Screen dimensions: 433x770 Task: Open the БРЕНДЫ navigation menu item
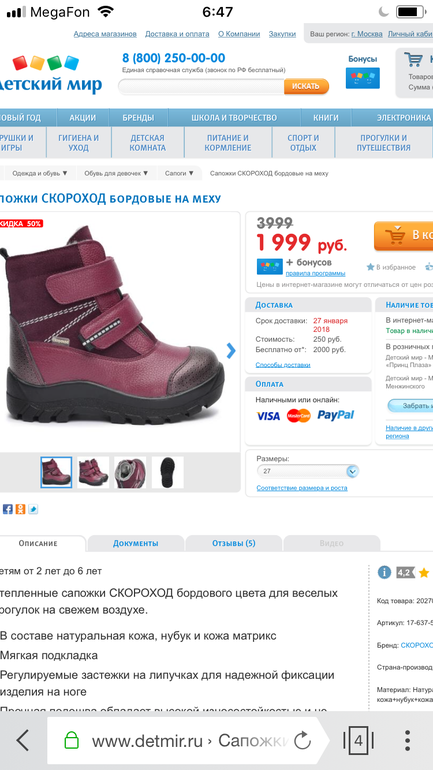click(138, 118)
